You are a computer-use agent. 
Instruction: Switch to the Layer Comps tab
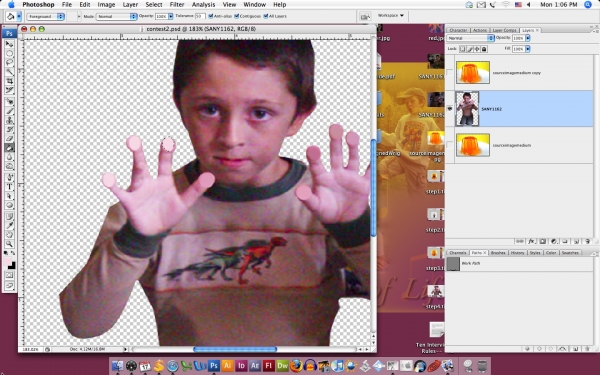(504, 30)
